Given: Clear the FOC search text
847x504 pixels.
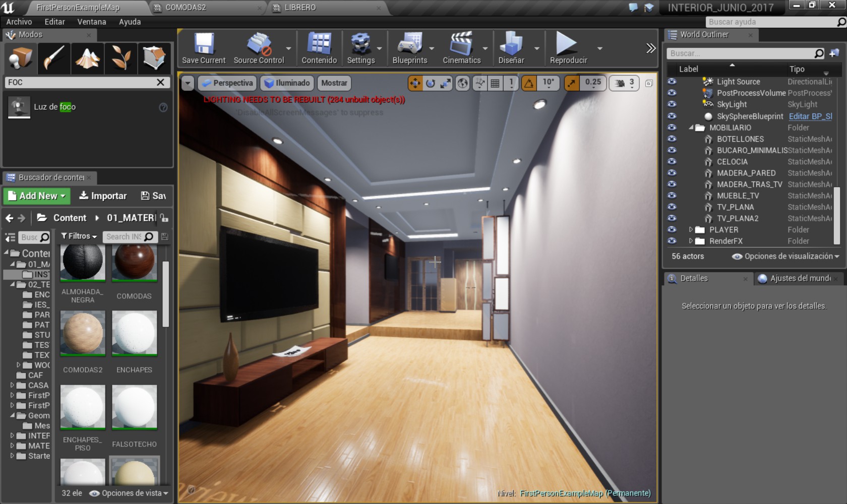Looking at the screenshot, I should tap(160, 82).
